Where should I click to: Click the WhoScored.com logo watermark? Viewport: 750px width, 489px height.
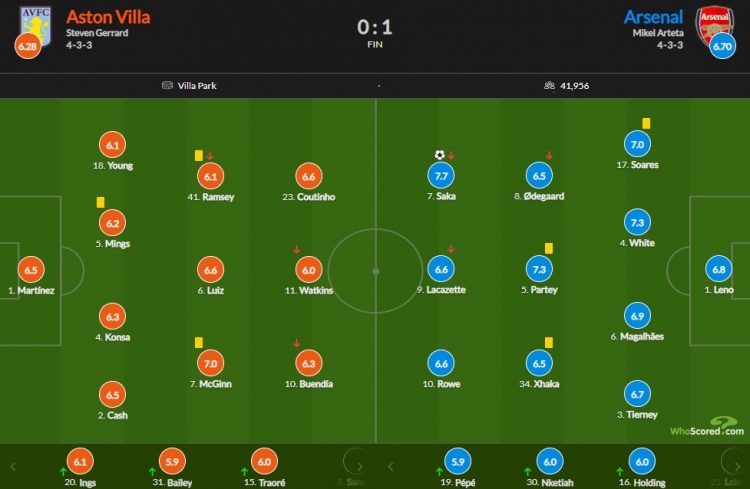707,426
